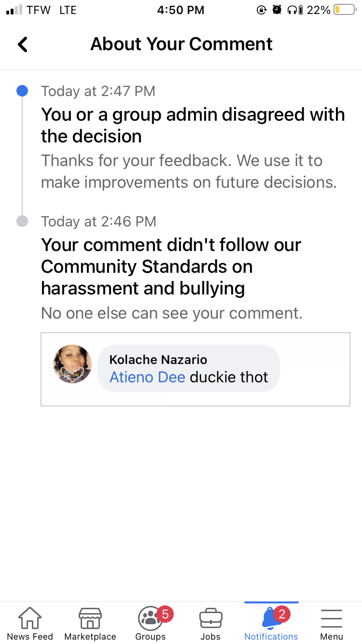Tap Kolache Nazario's name
This screenshot has width=362, height=644.
[x=158, y=359]
